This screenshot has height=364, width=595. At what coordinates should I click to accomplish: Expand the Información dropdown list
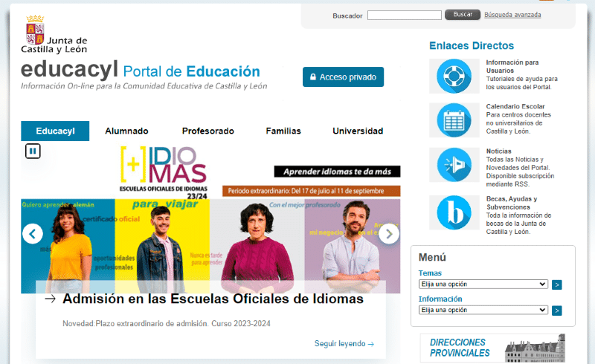coord(483,310)
